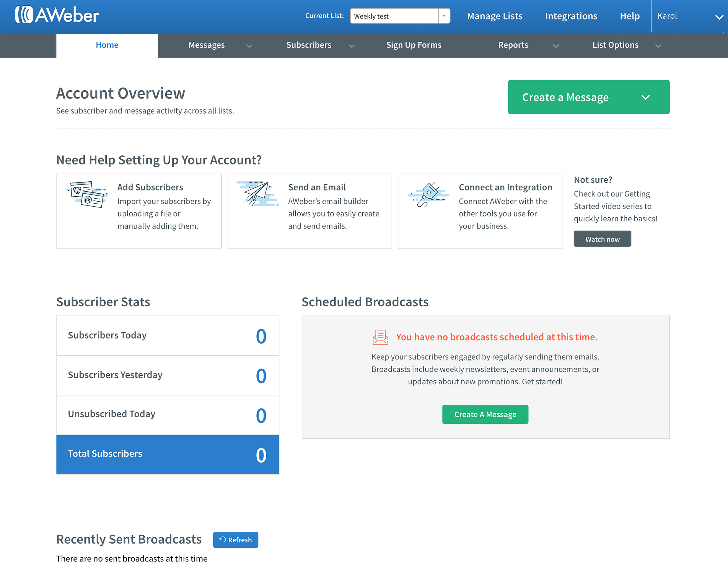Click the paper airplane Send an Email icon
The width and height of the screenshot is (728, 574).
coord(257,194)
